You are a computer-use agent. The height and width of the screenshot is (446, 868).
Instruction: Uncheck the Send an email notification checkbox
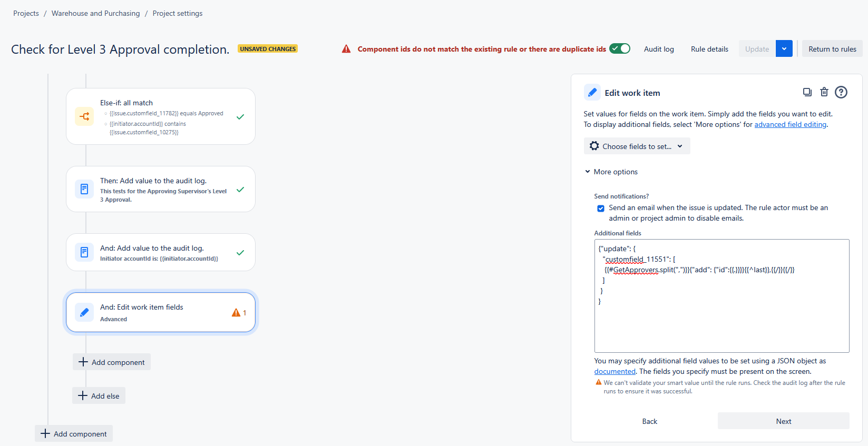601,209
